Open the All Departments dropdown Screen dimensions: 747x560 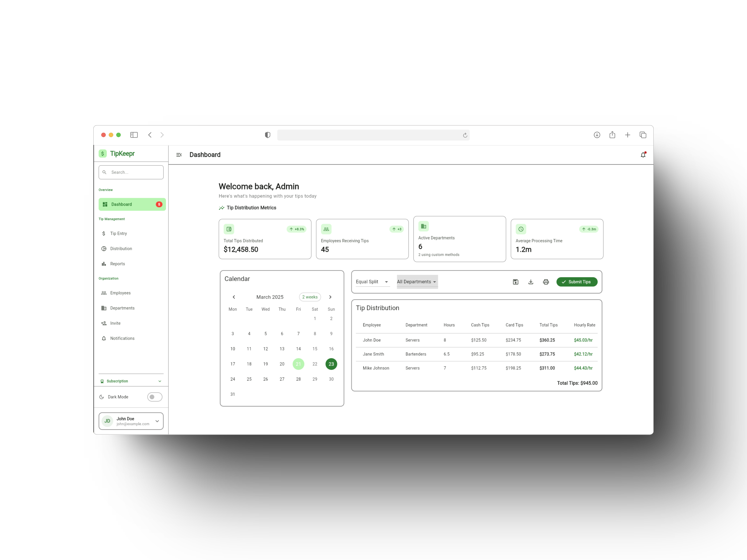coord(417,282)
